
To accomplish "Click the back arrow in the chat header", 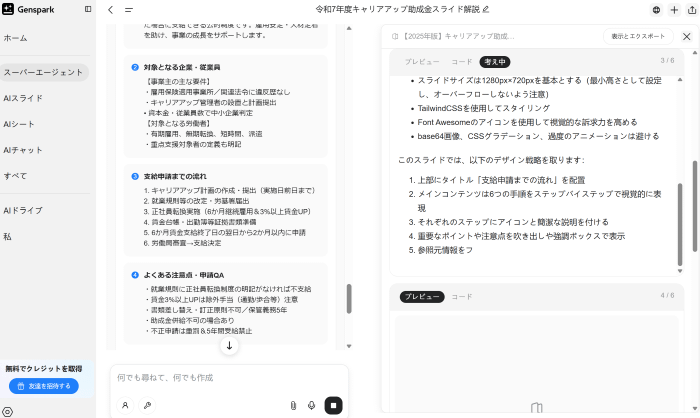I will click(110, 10).
